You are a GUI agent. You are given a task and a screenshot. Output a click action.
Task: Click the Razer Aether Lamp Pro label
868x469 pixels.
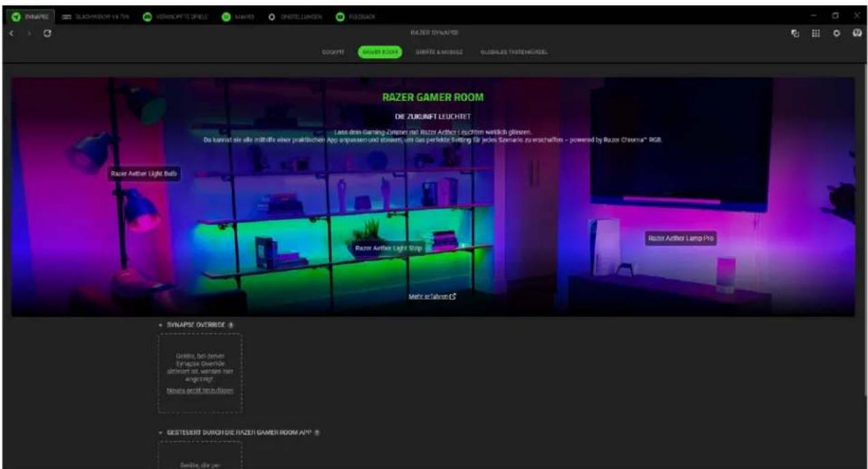pos(681,238)
